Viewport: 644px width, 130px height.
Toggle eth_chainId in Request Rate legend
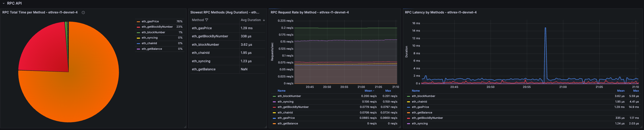coord(285,112)
